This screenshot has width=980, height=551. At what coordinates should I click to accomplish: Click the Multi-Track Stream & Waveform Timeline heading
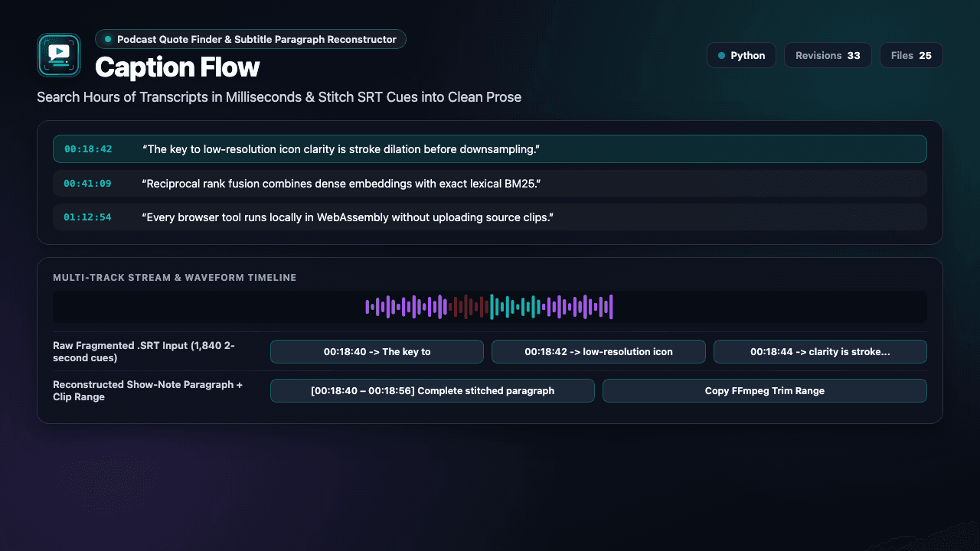click(x=175, y=278)
